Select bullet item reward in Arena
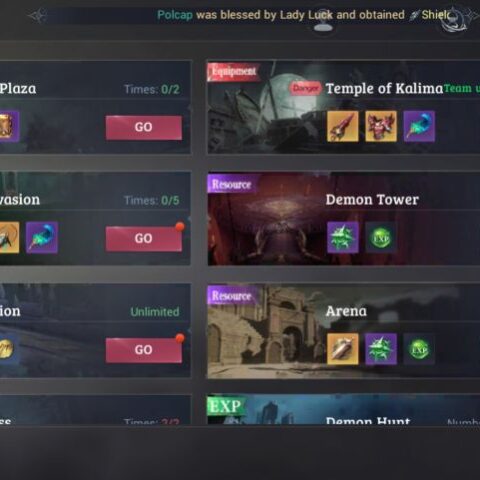Viewport: 480px width, 480px height. coord(343,349)
